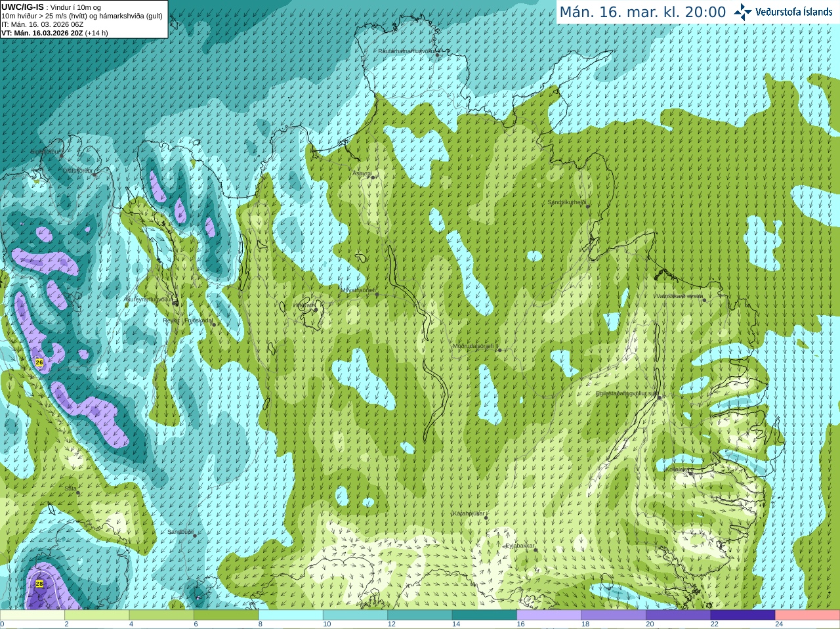840x629 pixels.
Task: Select the Vatnsskarð eystra station marker
Action: coord(704,300)
